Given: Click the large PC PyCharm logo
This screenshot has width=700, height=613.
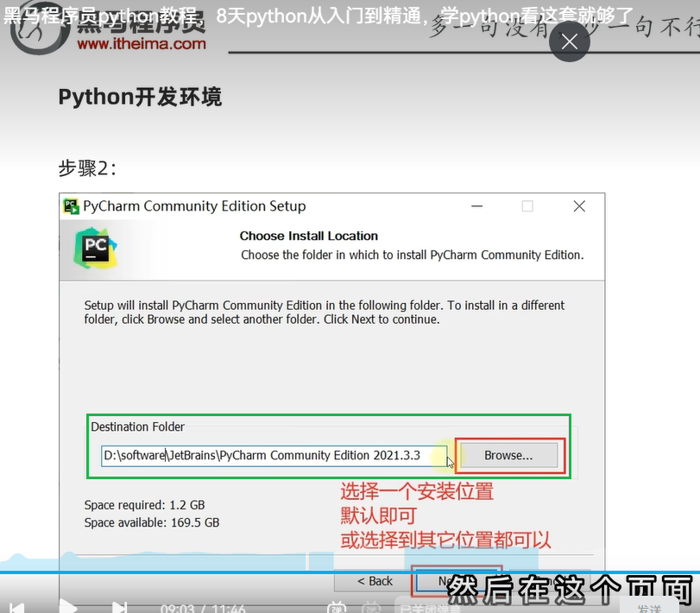Looking at the screenshot, I should pos(95,249).
